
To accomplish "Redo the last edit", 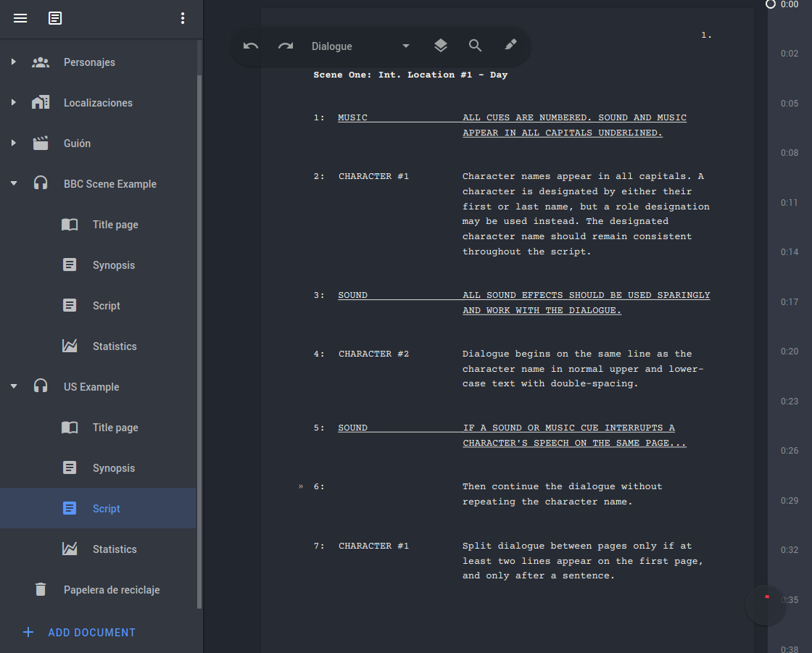I will 286,46.
